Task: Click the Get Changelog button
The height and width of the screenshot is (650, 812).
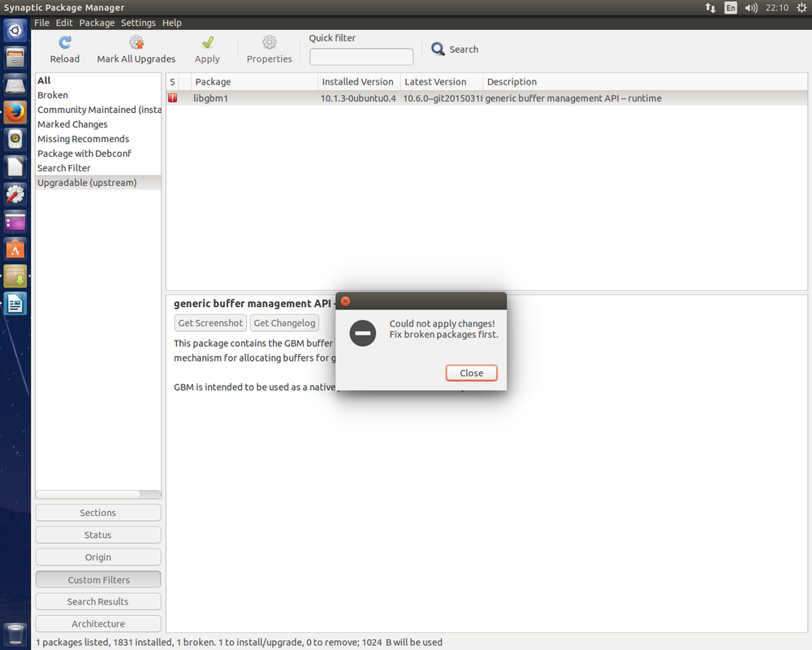Action: tap(284, 323)
